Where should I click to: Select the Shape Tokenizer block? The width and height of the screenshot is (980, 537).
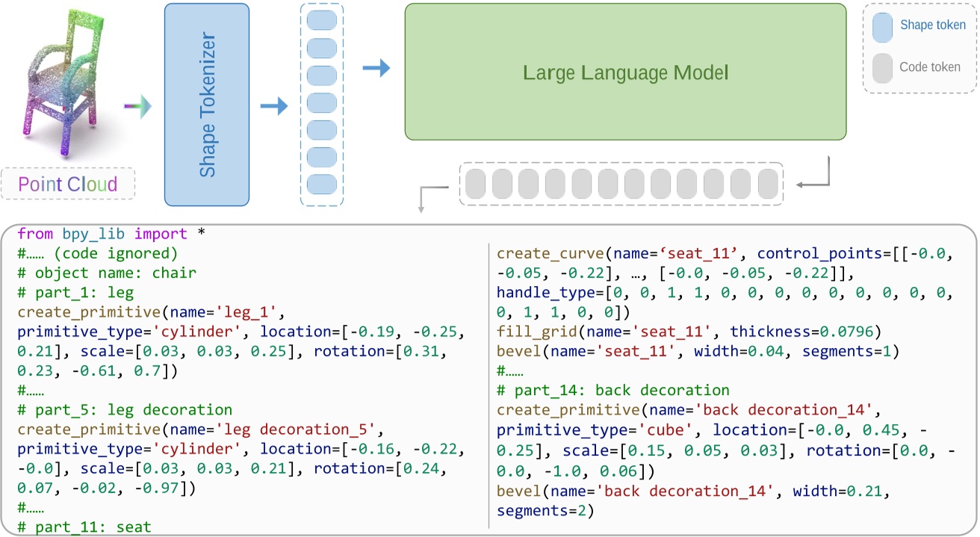[207, 105]
